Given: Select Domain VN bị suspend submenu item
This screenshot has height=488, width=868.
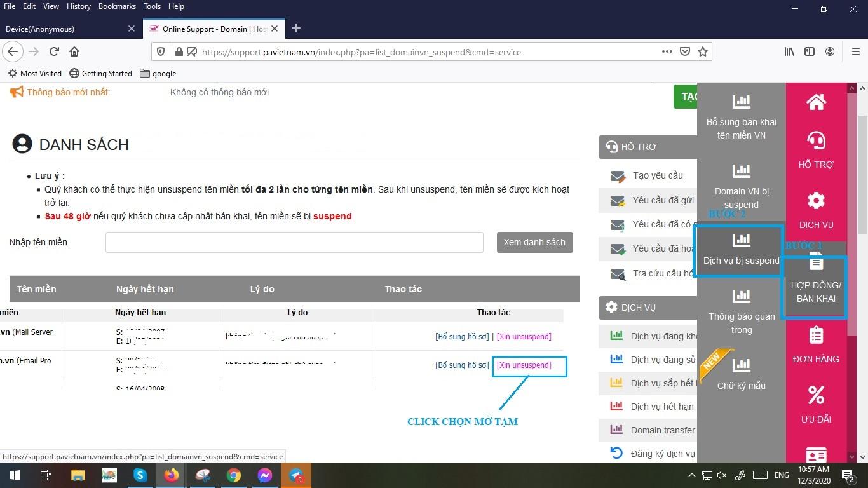Looking at the screenshot, I should (x=742, y=186).
